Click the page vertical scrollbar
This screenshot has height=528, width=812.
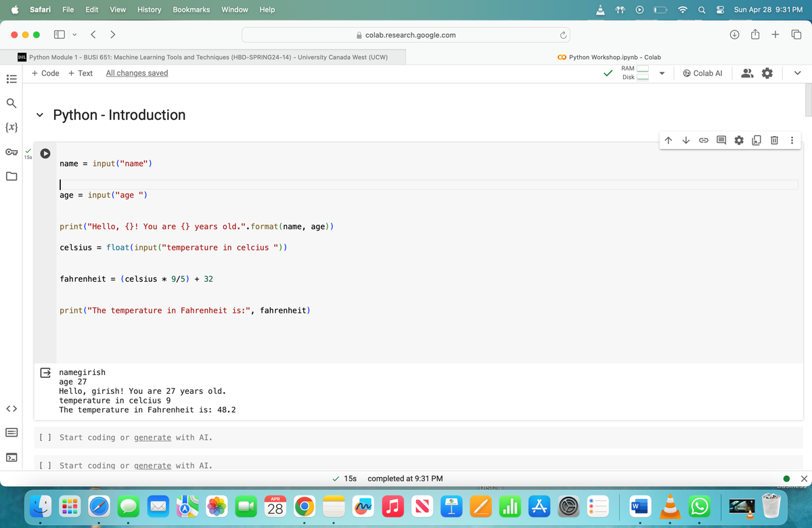pyautogui.click(x=808, y=102)
